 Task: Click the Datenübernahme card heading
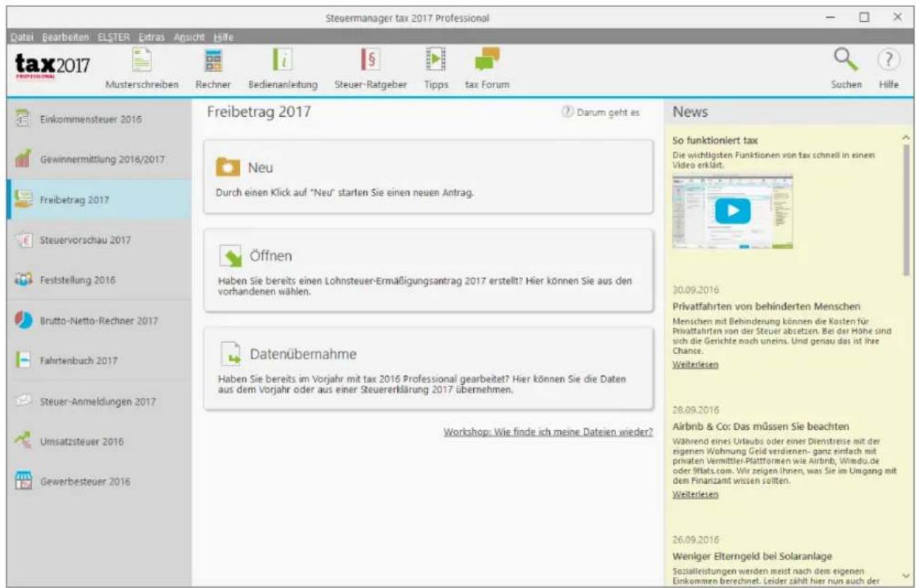tap(303, 354)
